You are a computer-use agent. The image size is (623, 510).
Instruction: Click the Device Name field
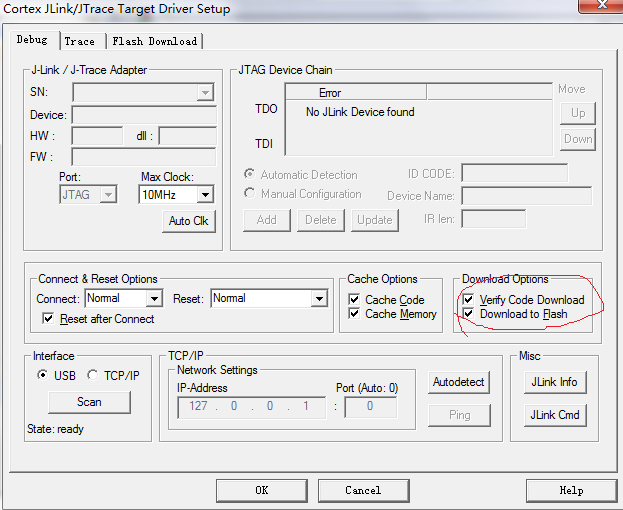(526, 196)
